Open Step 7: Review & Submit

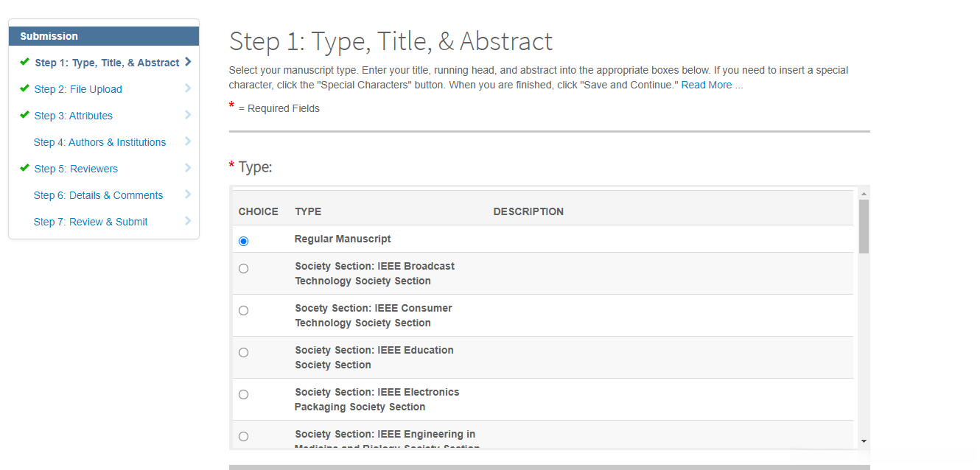[91, 222]
